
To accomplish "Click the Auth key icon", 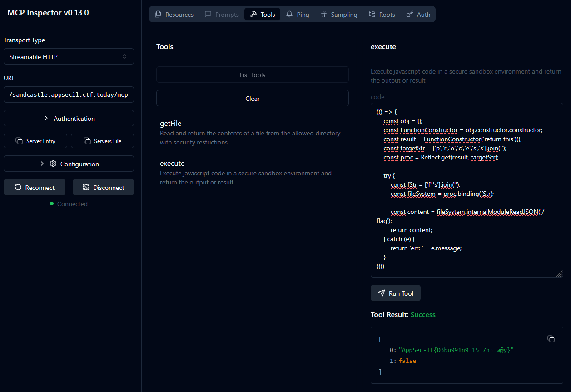I will (409, 15).
